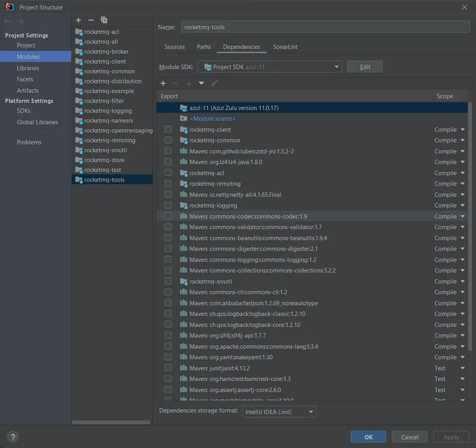Switch to the Sources tab
The image size is (476, 448).
point(175,47)
